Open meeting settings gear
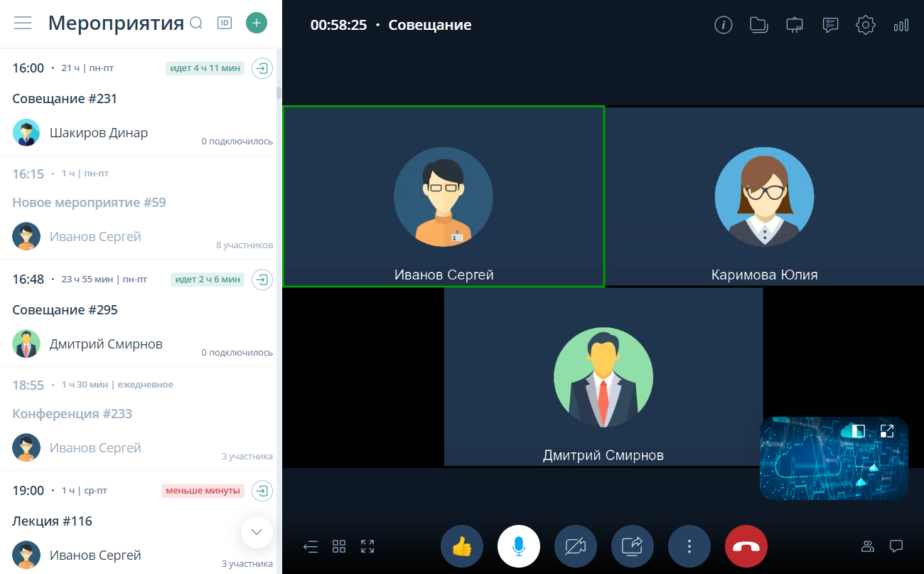 point(865,26)
